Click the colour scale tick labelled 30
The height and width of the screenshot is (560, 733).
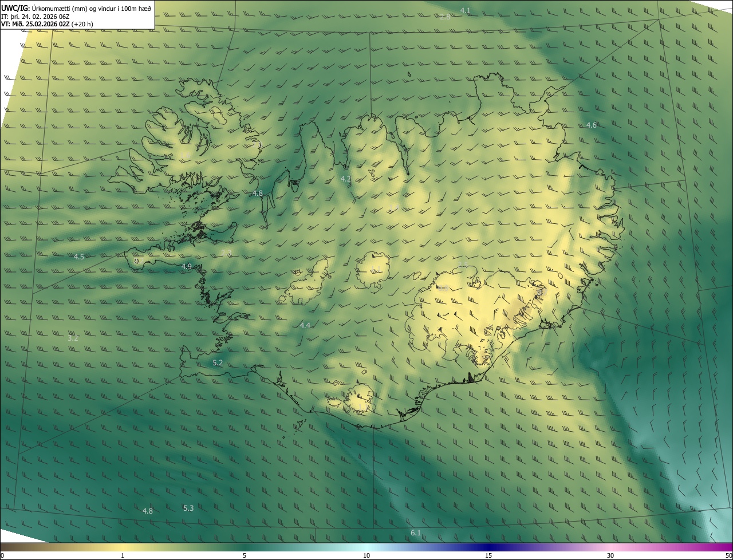coord(610,556)
